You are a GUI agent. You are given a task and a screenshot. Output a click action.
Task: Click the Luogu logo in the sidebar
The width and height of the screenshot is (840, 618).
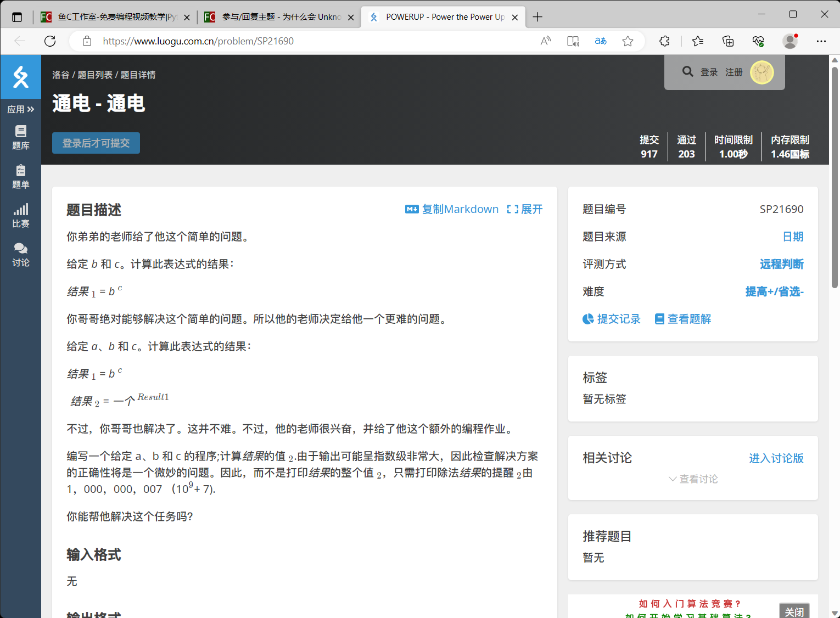click(21, 77)
